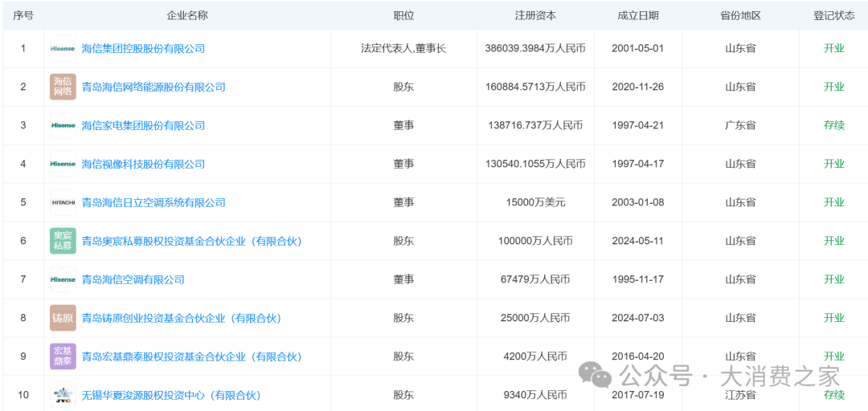Select the 4200万人民币 capital cell

[x=535, y=356]
